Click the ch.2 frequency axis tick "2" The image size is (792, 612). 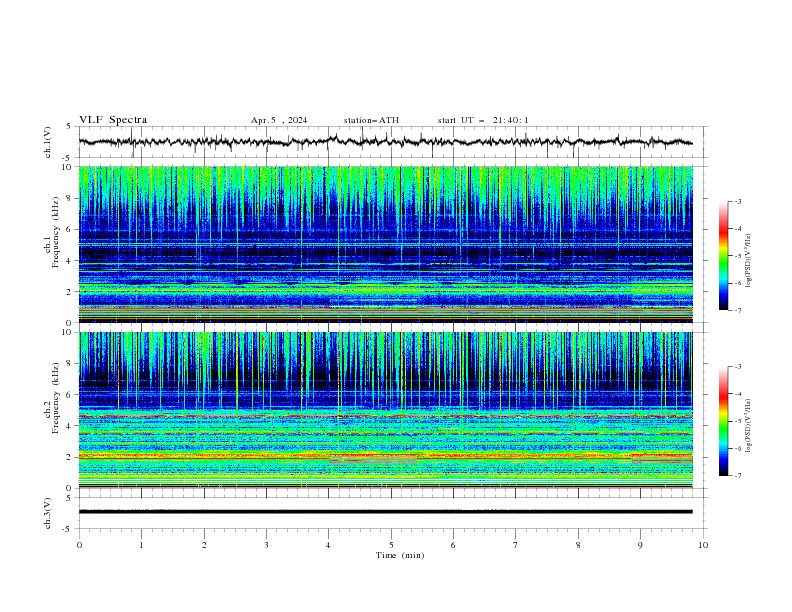point(71,457)
